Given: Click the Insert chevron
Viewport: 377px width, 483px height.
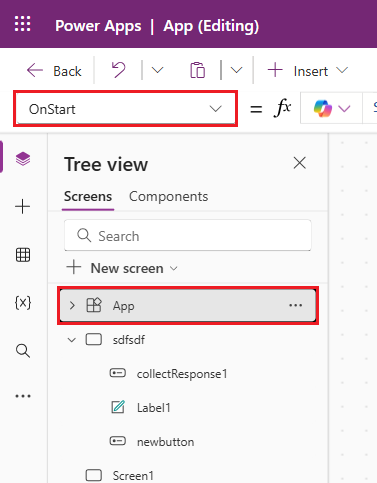Looking at the screenshot, I should click(342, 70).
